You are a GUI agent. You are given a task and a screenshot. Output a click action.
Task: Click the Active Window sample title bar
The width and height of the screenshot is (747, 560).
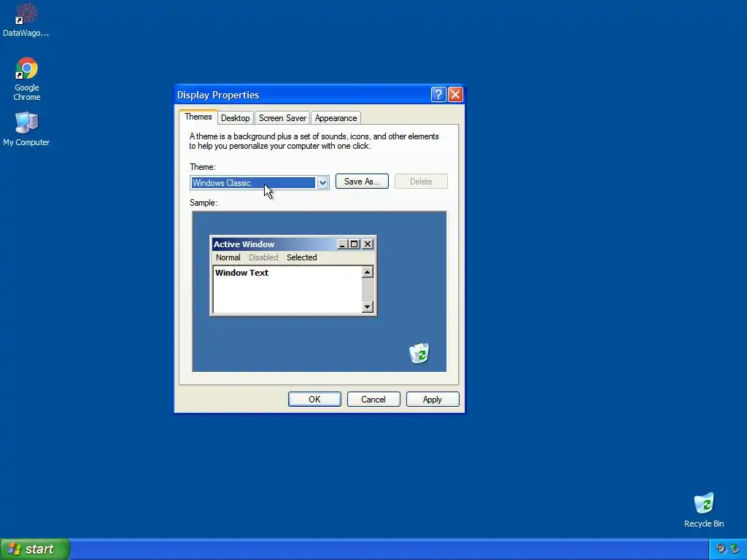point(293,244)
